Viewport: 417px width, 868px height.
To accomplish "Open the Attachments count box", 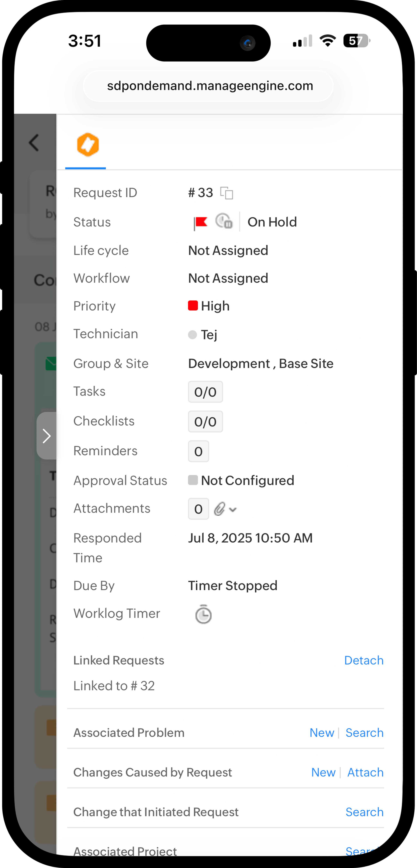I will coord(198,509).
